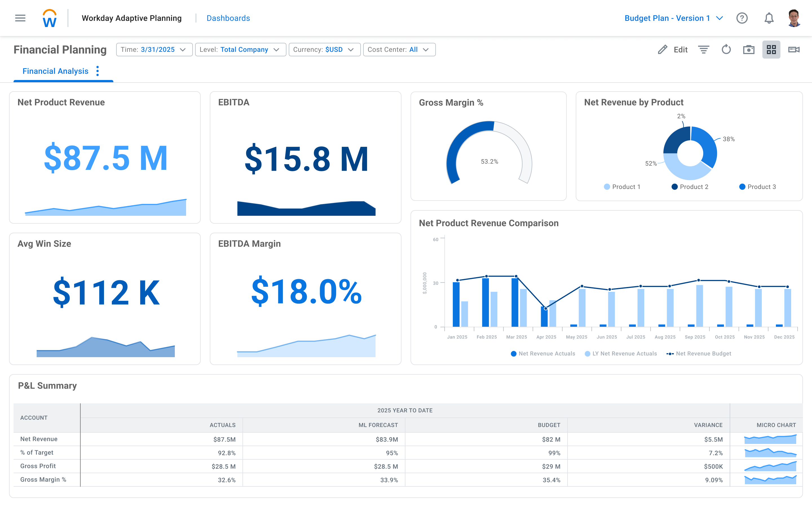812x507 pixels.
Task: Open the Time filter dropdown
Action: point(154,49)
